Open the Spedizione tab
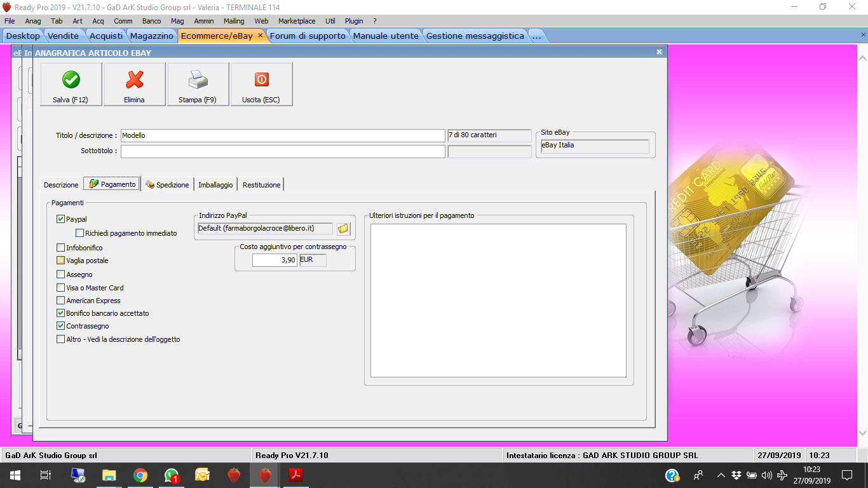Screen dimensions: 868x488 point(167,185)
